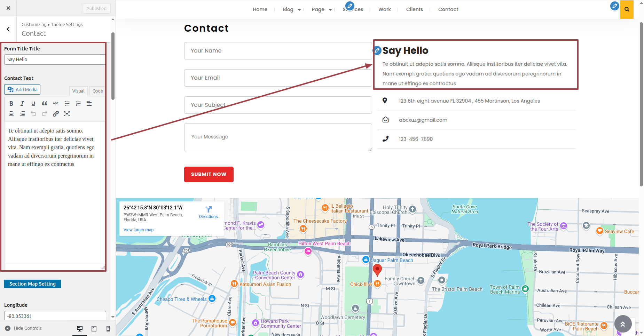The width and height of the screenshot is (644, 336).
Task: Open fullscreen editor mode icon
Action: [x=67, y=114]
